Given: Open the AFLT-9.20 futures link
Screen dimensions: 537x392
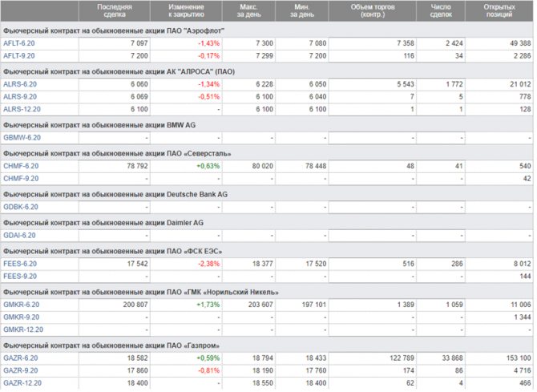Looking at the screenshot, I should [x=19, y=55].
